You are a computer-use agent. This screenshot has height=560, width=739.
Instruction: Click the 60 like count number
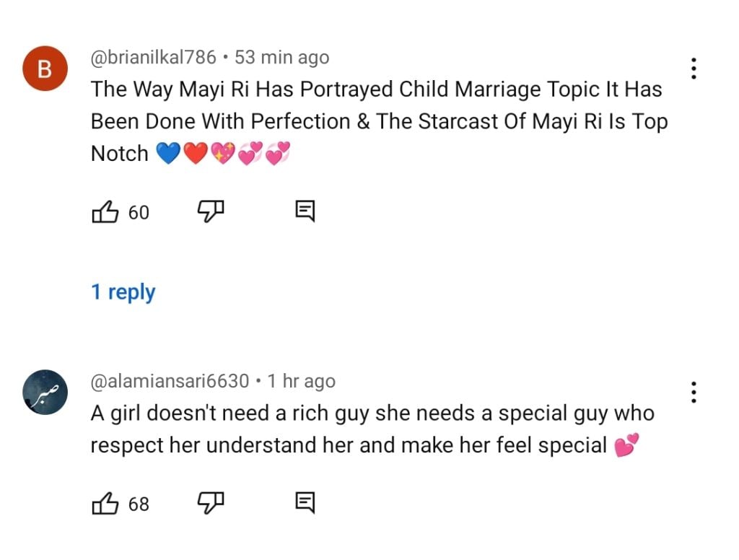[x=139, y=213]
